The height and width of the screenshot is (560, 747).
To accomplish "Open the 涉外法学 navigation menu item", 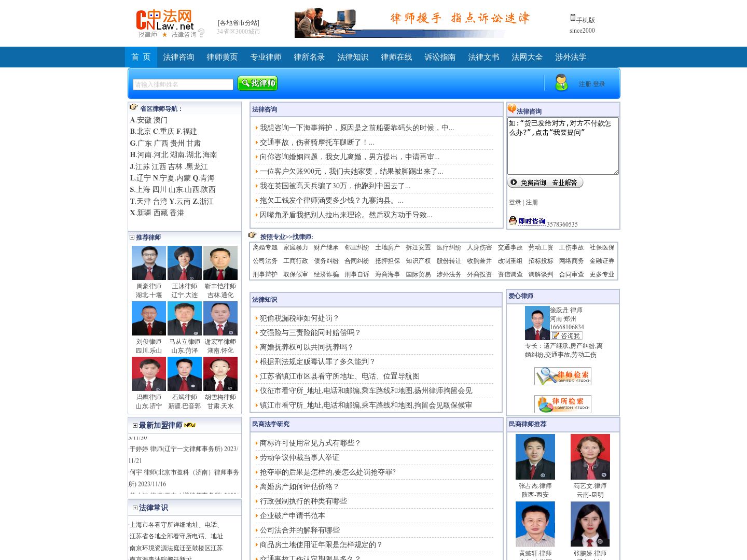I will point(571,57).
